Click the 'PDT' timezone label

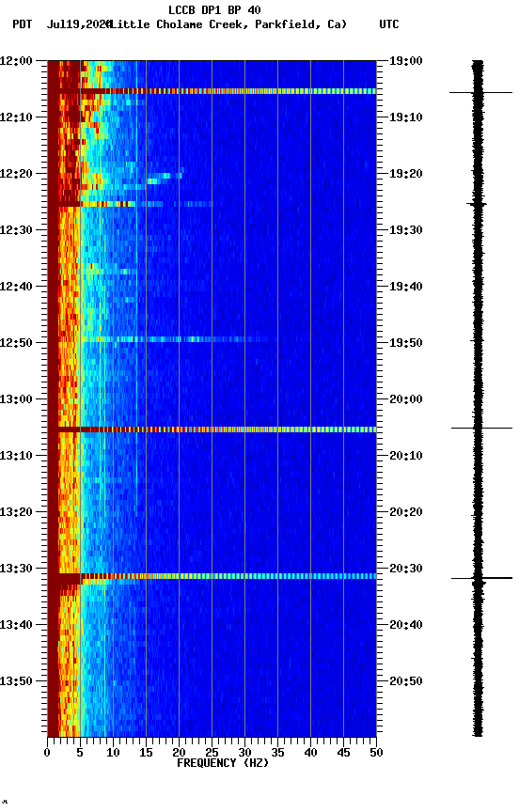[23, 24]
